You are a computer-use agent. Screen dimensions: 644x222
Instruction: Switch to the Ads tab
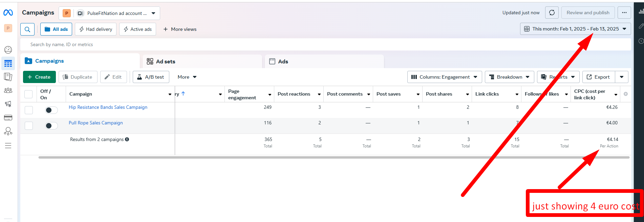(283, 61)
